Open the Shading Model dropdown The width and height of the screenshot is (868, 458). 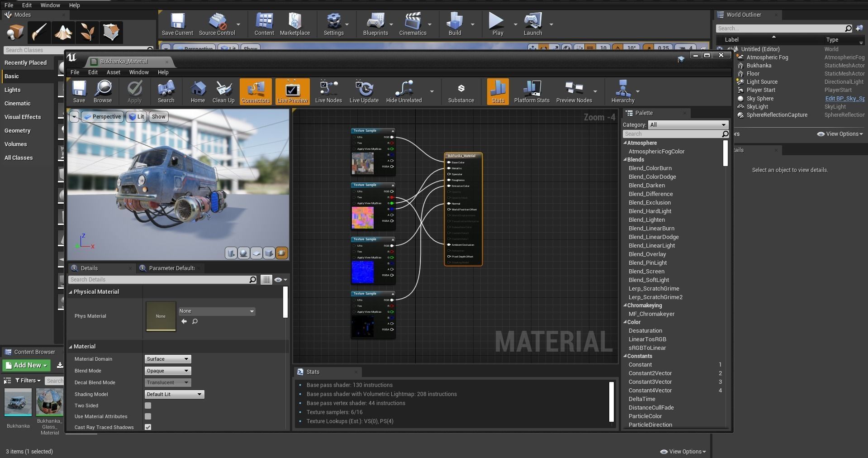click(174, 394)
